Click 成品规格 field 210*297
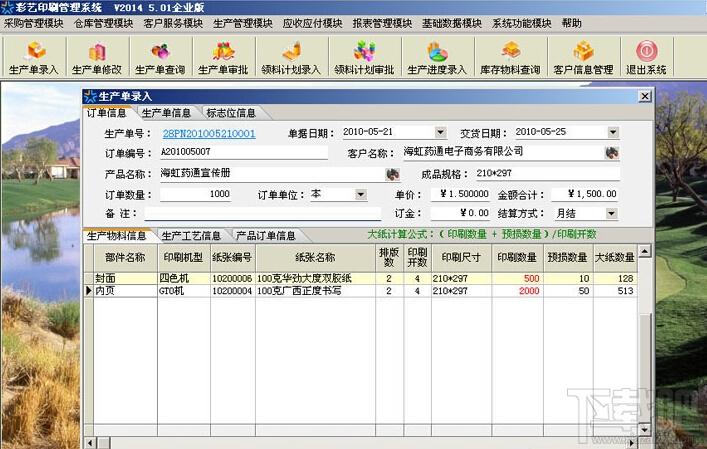707x449 pixels. [547, 174]
